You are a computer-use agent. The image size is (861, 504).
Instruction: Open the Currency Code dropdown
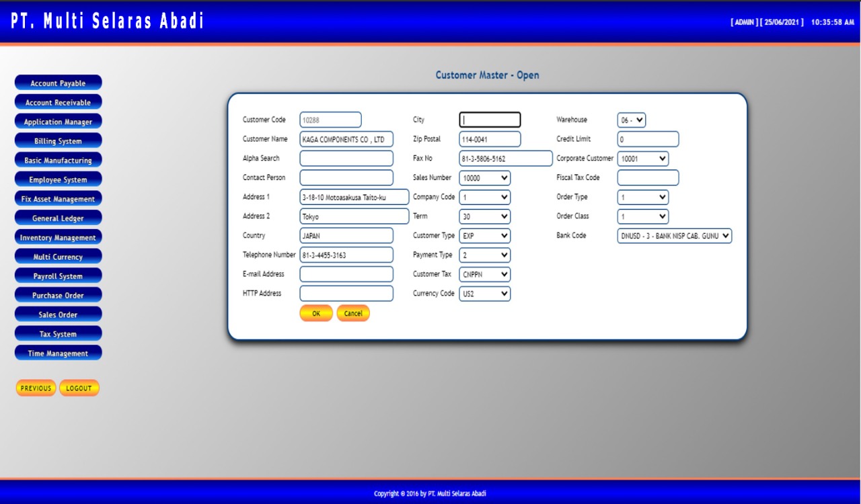pos(485,294)
